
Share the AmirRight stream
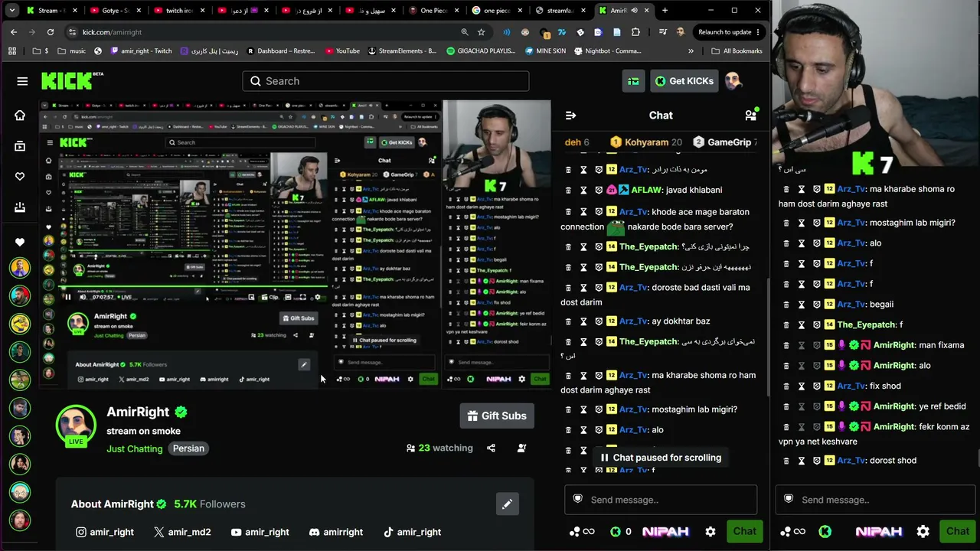[x=492, y=448]
